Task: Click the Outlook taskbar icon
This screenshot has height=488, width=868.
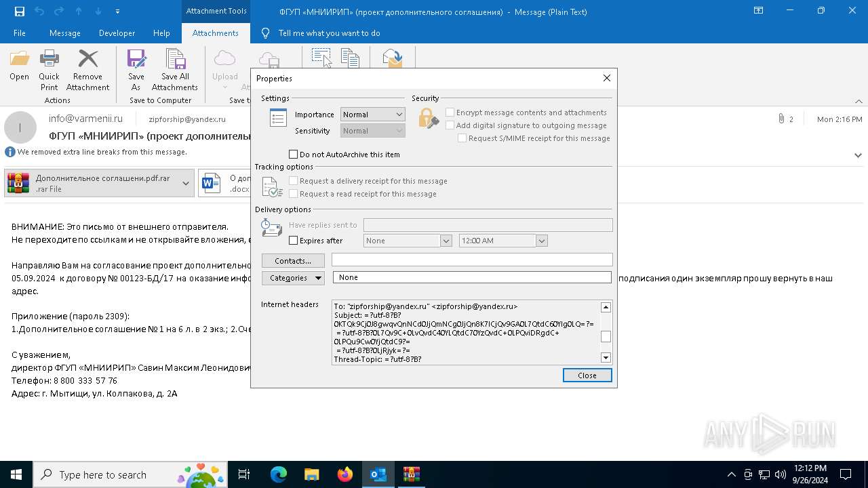Action: click(x=378, y=474)
